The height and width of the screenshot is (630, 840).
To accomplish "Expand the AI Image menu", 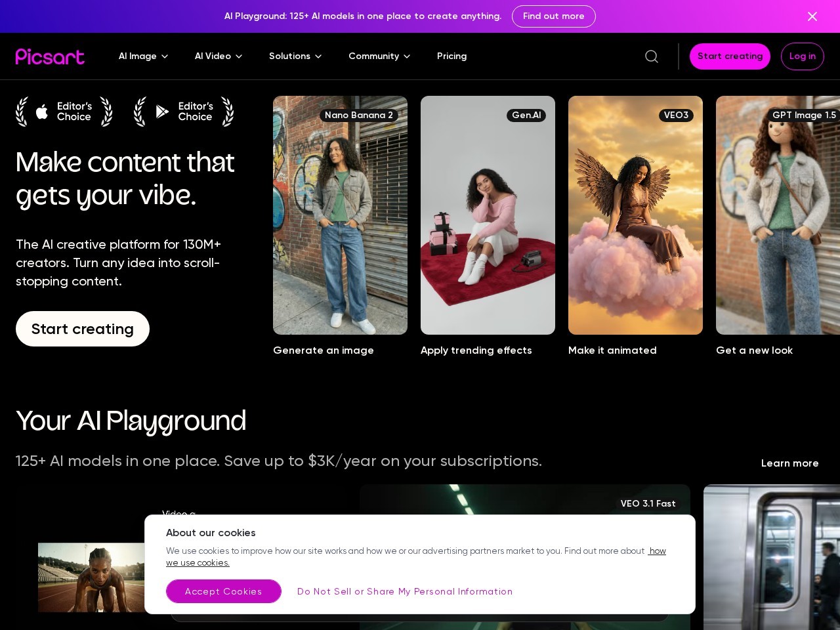I will [143, 56].
